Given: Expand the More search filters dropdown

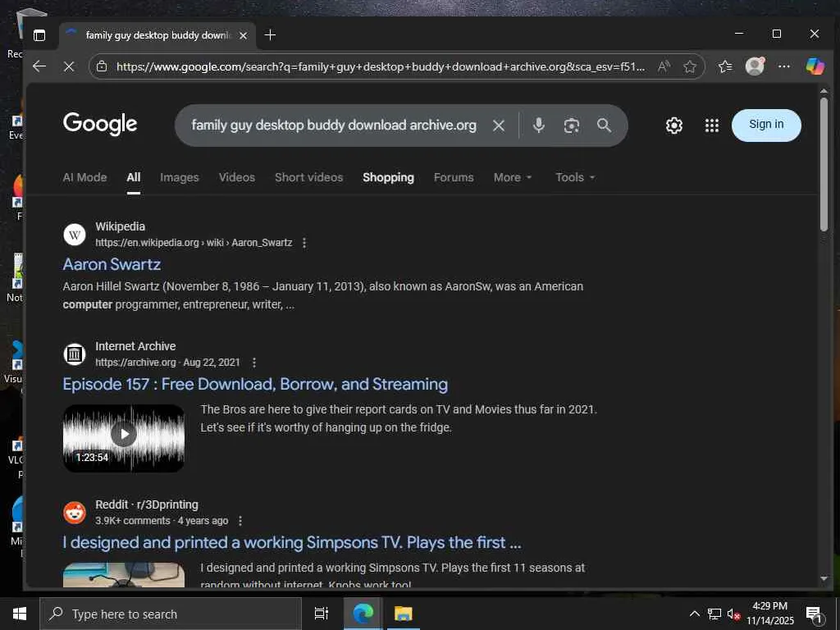Looking at the screenshot, I should point(513,177).
